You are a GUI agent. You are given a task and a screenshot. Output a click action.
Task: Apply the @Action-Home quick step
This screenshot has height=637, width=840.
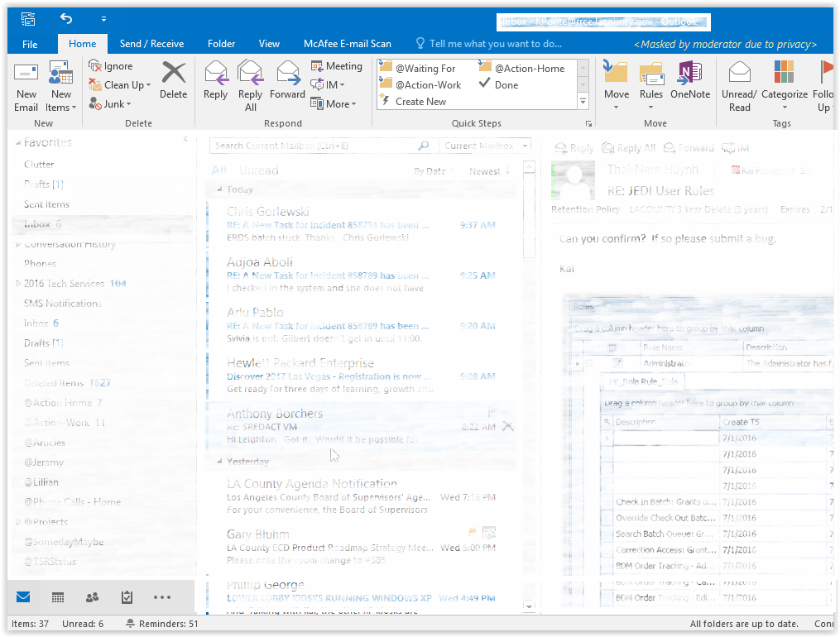[x=521, y=68]
